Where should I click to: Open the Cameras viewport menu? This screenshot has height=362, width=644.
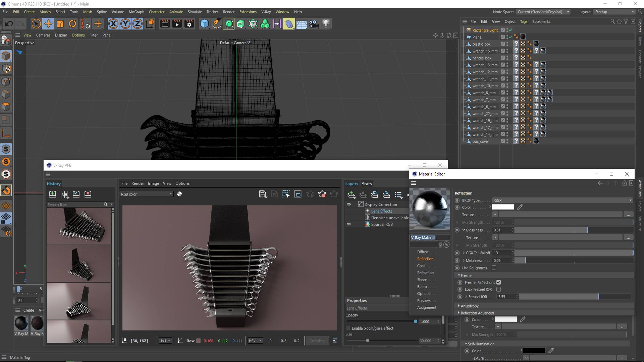coord(43,35)
